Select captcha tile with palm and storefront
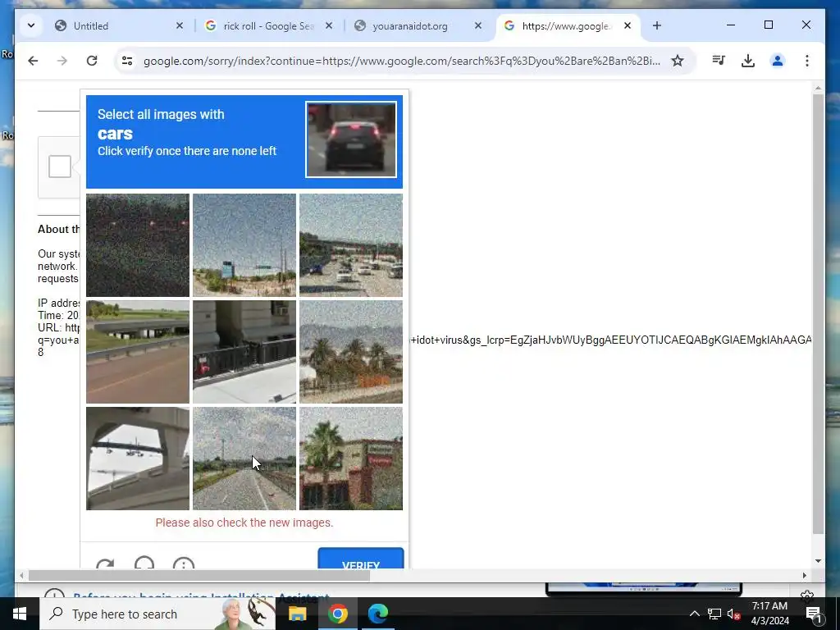This screenshot has width=840, height=630. [351, 458]
